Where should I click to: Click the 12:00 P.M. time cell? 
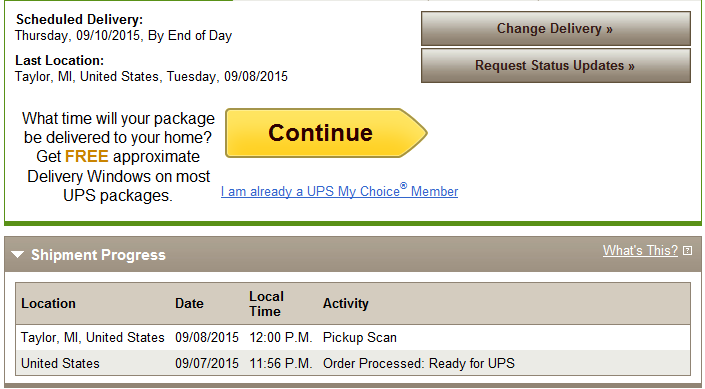281,337
